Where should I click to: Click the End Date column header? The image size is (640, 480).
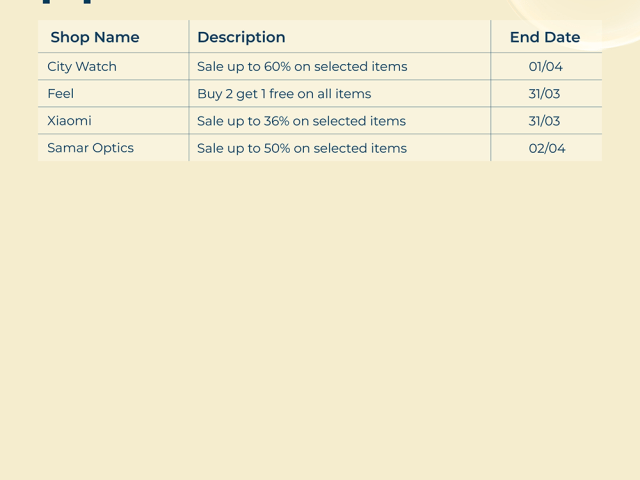[x=545, y=37]
